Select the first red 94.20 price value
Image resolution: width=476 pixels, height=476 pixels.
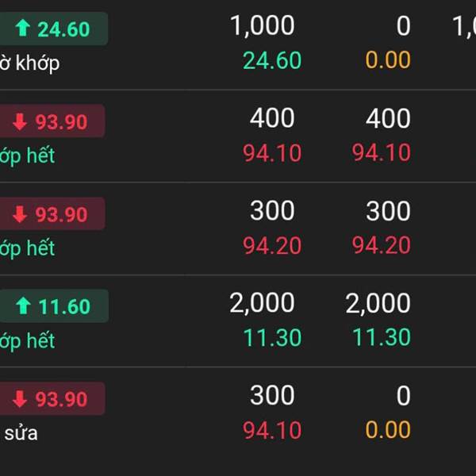click(272, 246)
